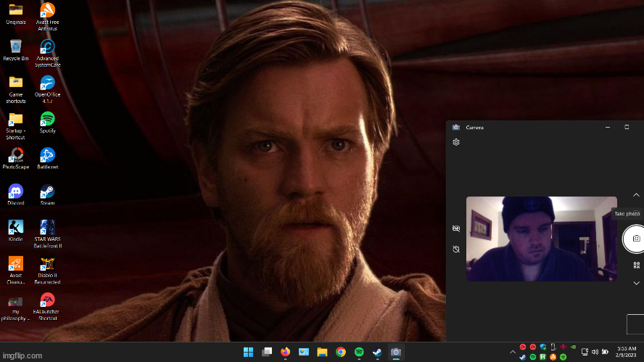Image resolution: width=644 pixels, height=362 pixels.
Task: Select Diablo II Resurrected shortcut
Action: point(47,270)
